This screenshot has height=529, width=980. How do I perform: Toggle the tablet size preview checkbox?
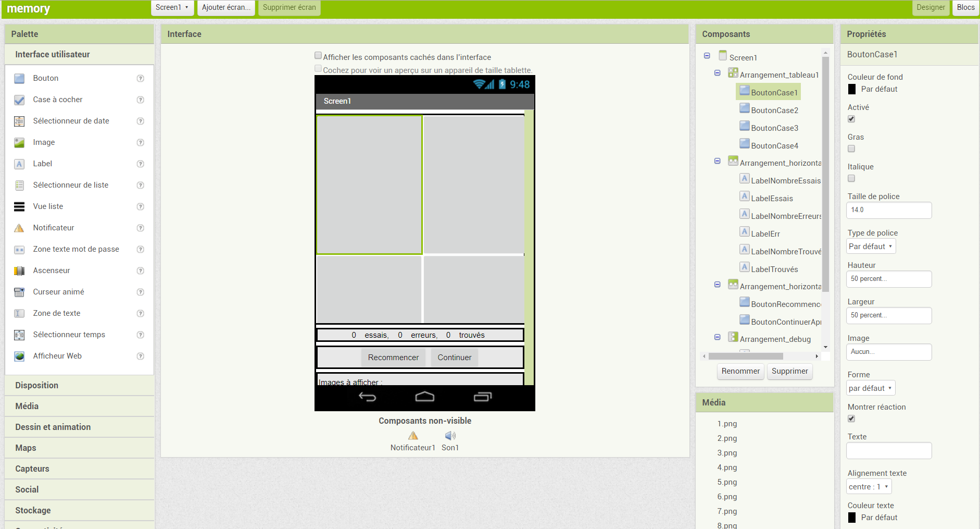click(x=318, y=68)
